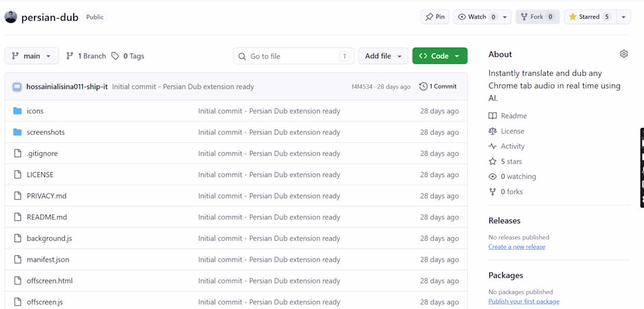Click the LICENSE file icon

pyautogui.click(x=17, y=175)
